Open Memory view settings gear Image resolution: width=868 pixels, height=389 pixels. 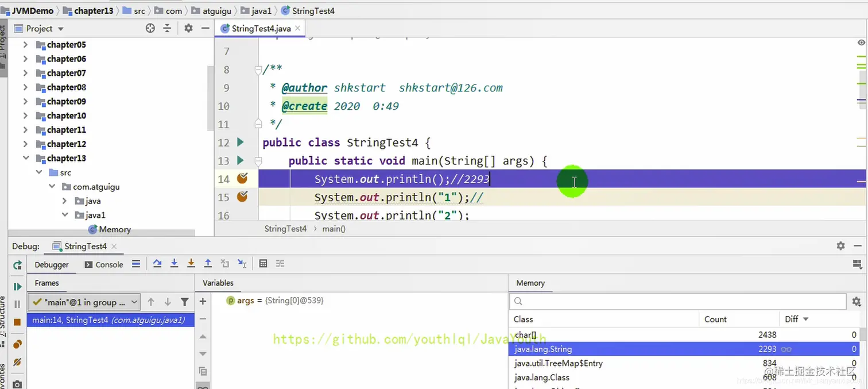[x=857, y=302]
